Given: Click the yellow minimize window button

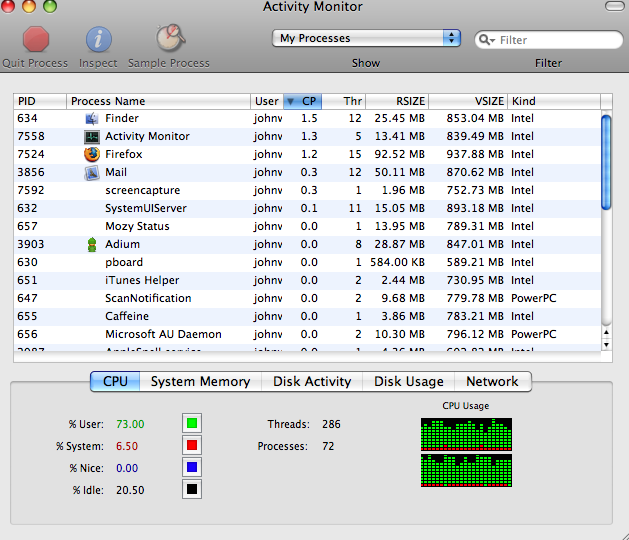Looking at the screenshot, I should 29,6.
